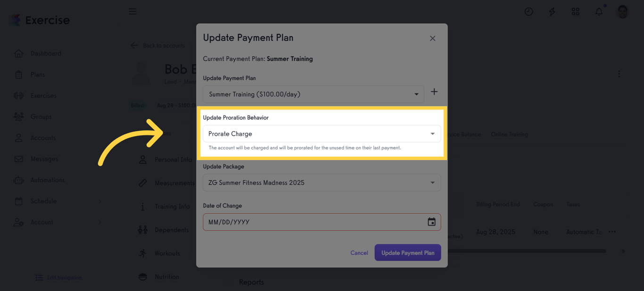Viewport: 644px width, 291px height.
Task: Open the clock history icon
Action: [x=529, y=12]
